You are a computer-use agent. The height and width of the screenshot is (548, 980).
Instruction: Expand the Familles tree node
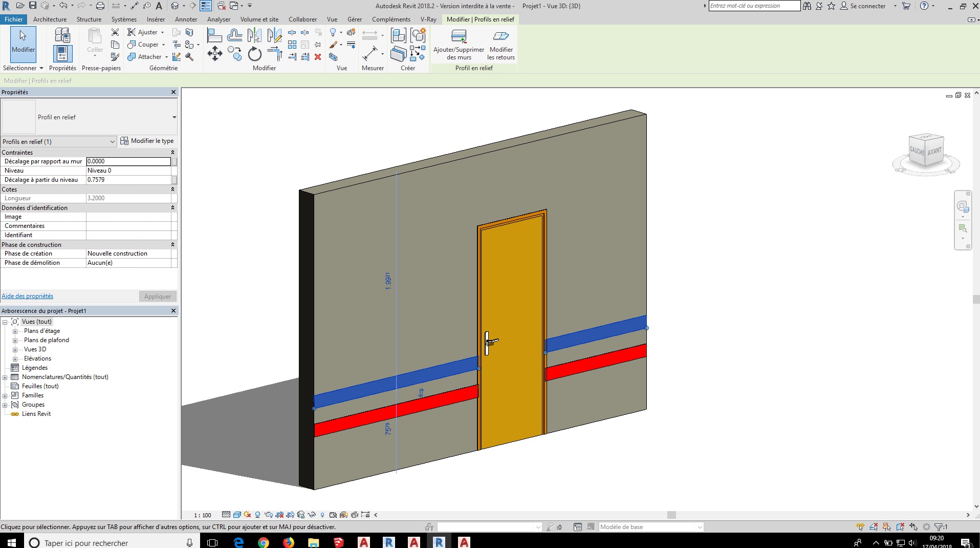pos(5,395)
